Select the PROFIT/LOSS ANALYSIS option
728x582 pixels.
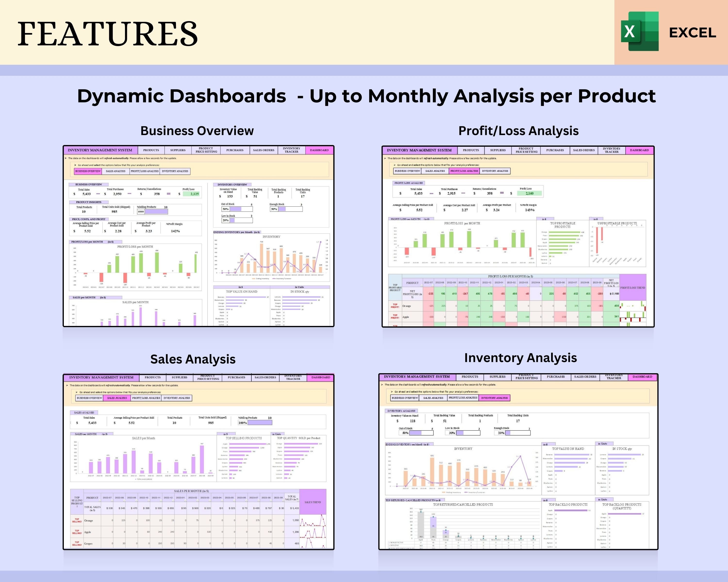(x=464, y=171)
